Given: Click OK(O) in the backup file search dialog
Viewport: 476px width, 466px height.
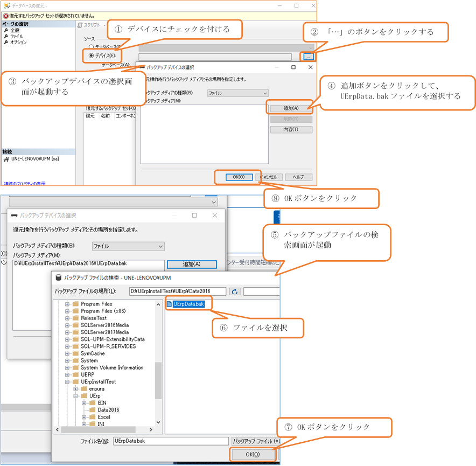Looking at the screenshot, I should 253,454.
